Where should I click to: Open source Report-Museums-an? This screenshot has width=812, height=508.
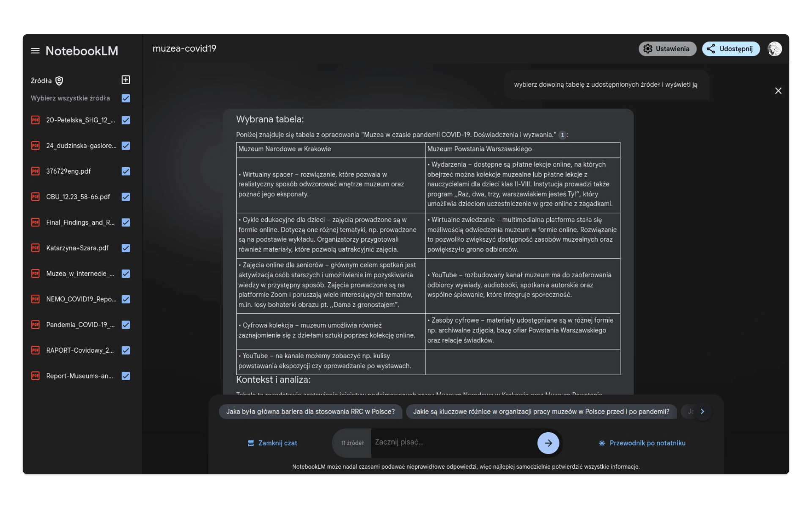click(x=80, y=376)
